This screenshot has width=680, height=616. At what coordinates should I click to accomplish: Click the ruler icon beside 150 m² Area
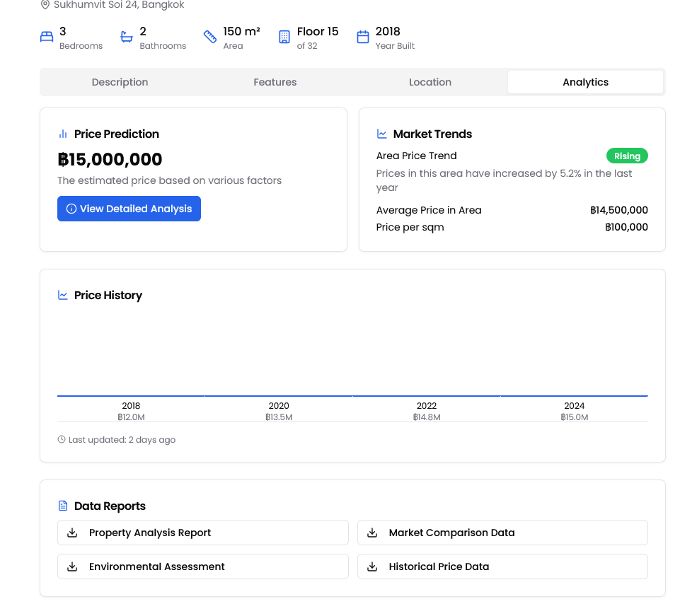coord(210,37)
